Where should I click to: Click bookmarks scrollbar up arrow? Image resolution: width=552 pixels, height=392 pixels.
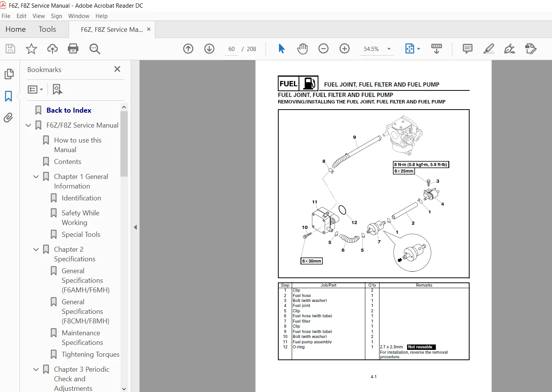click(124, 107)
